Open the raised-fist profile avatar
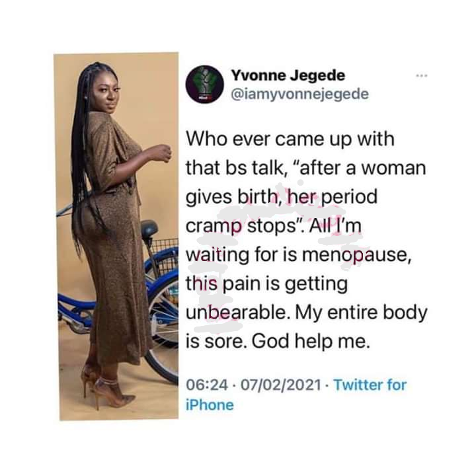Image resolution: width=476 pixels, height=460 pixels. click(x=205, y=85)
